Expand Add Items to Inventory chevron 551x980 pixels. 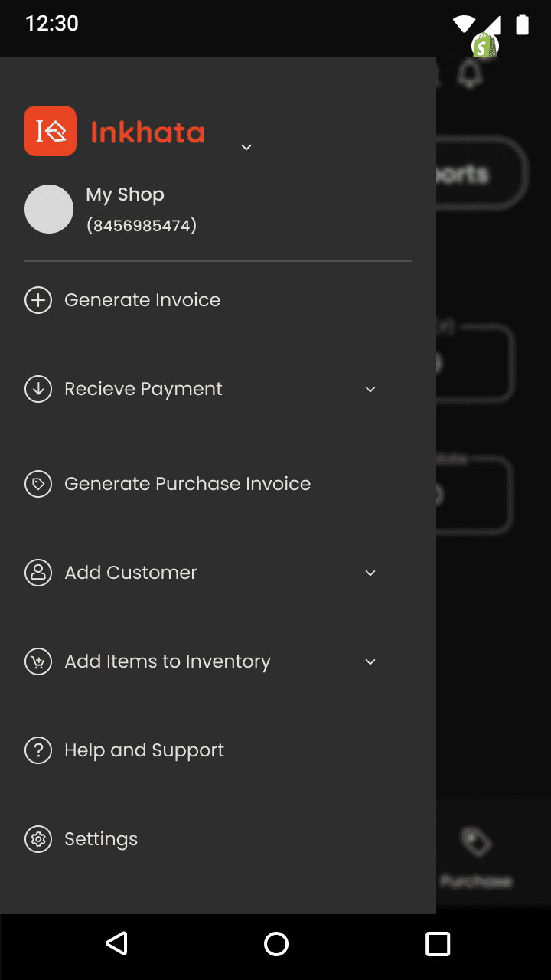click(370, 662)
